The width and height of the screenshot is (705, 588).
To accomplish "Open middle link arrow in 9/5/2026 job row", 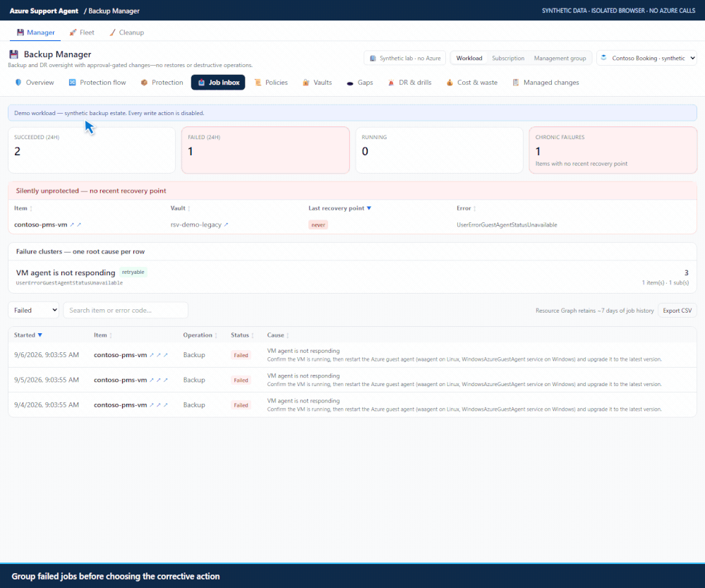I will [159, 380].
